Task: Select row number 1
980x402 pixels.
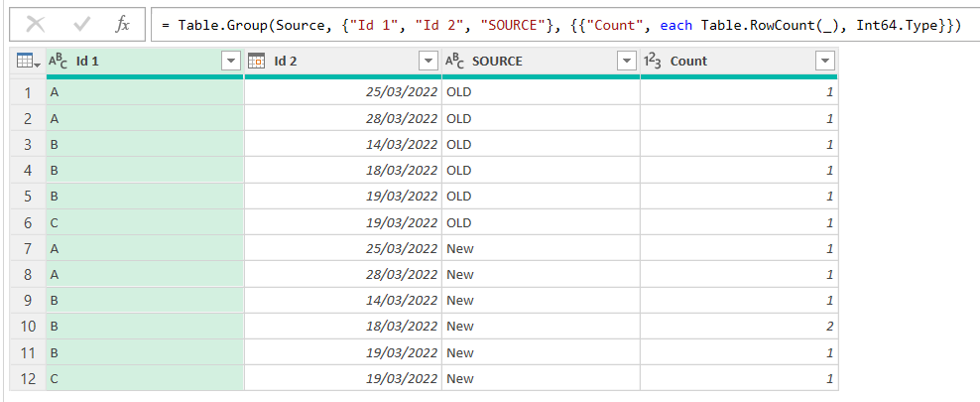Action: [x=28, y=93]
